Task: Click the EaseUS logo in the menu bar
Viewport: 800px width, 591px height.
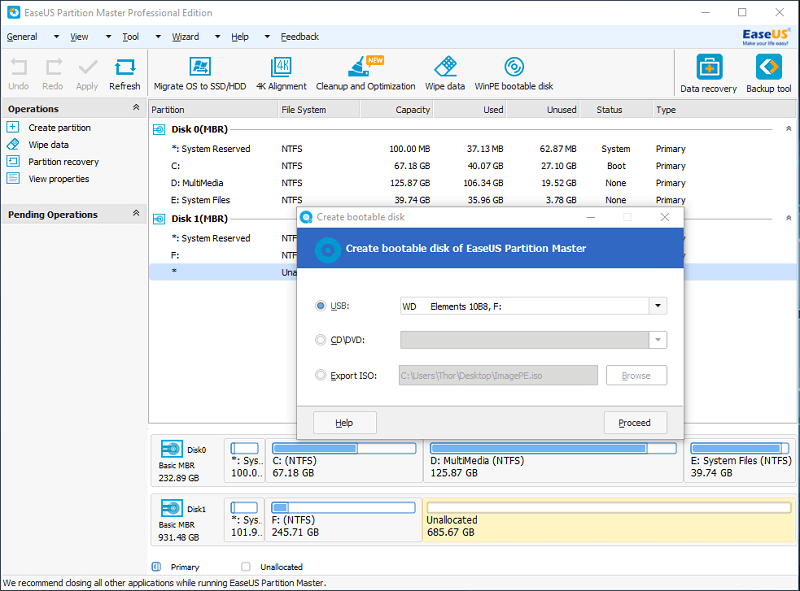Action: point(766,36)
